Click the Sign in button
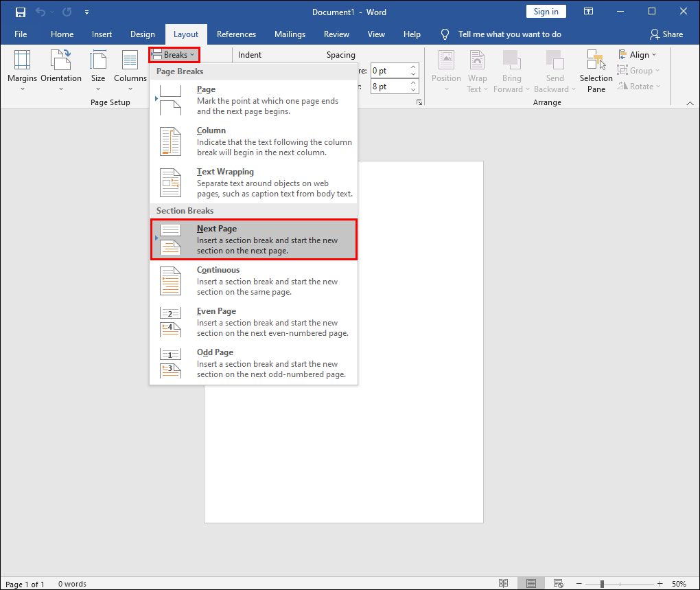The height and width of the screenshot is (590, 700). [546, 11]
